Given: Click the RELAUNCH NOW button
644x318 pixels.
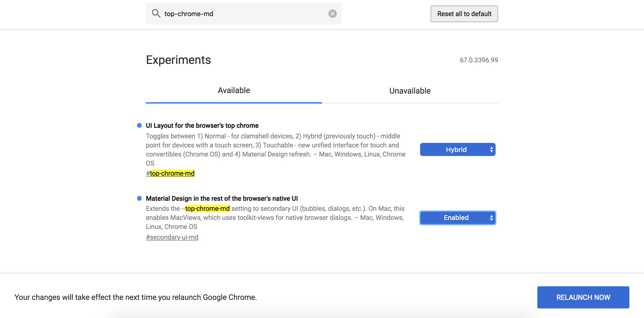Looking at the screenshot, I should (583, 297).
